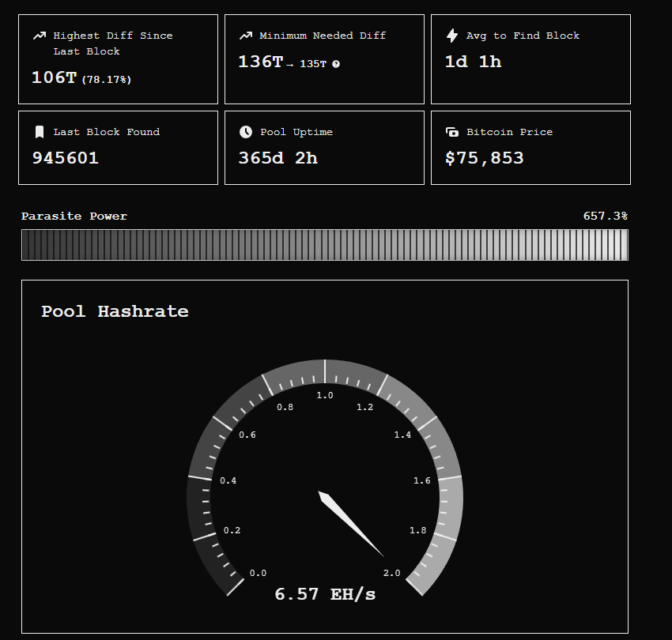Viewport: 672px width, 640px height.
Task: Click the 365d 2h uptime value
Action: [278, 158]
